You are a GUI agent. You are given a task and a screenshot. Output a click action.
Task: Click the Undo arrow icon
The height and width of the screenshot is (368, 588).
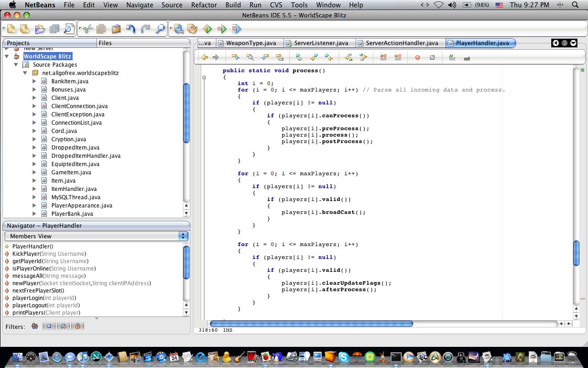click(131, 29)
